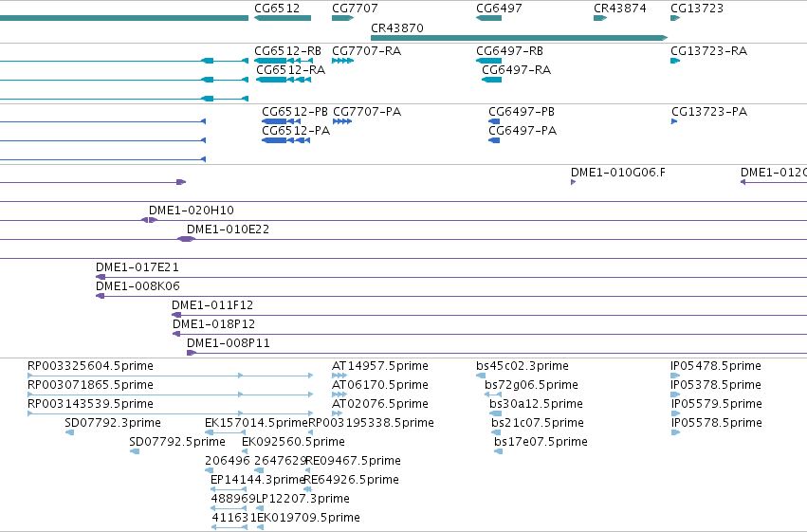Click the CG6497-RA transcript label
This screenshot has height=532, width=807.
click(516, 70)
